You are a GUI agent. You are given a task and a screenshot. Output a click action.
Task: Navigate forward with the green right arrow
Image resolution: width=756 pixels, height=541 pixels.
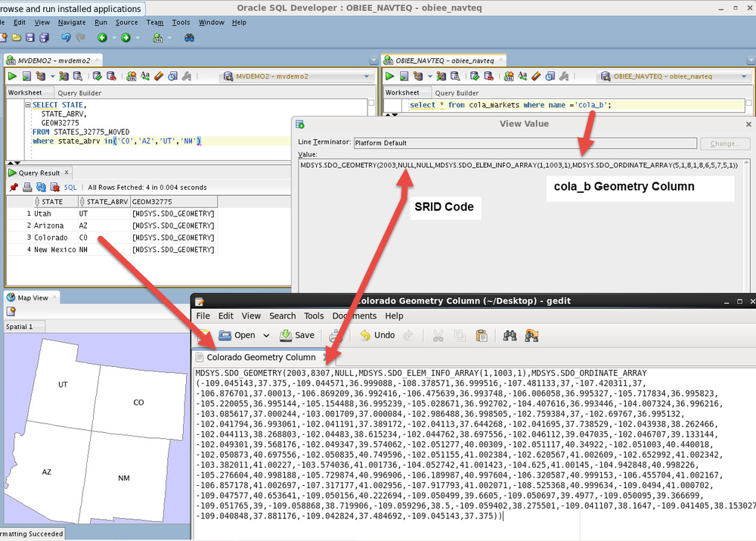[x=125, y=38]
